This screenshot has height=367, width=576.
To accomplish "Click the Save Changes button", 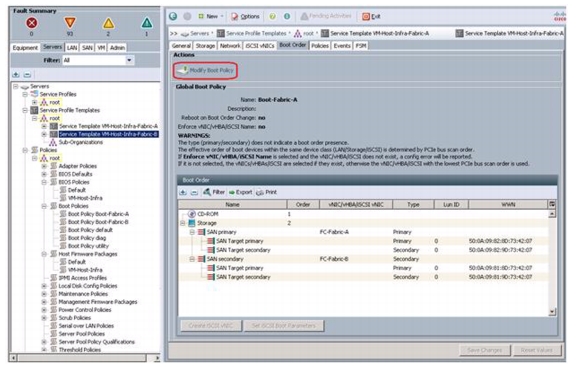I will point(484,350).
